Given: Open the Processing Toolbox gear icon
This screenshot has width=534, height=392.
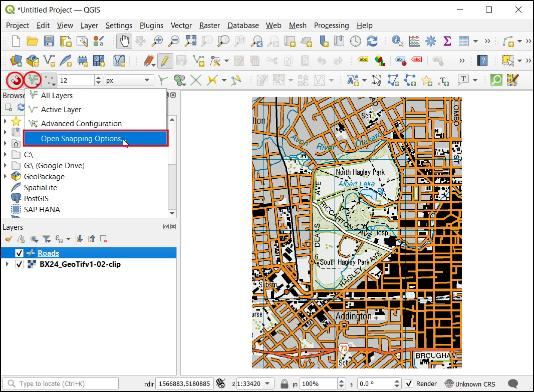Looking at the screenshot, I should (430, 41).
